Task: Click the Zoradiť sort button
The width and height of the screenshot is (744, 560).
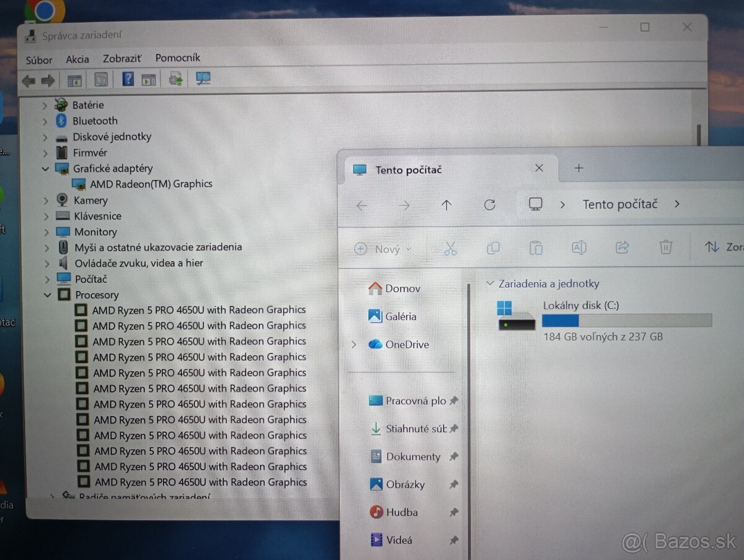Action: coord(724,247)
